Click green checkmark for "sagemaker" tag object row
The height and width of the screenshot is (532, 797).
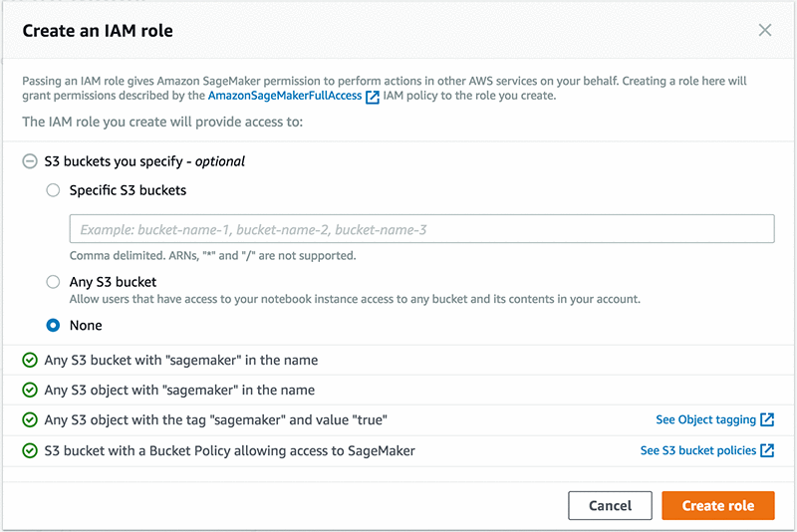[30, 420]
